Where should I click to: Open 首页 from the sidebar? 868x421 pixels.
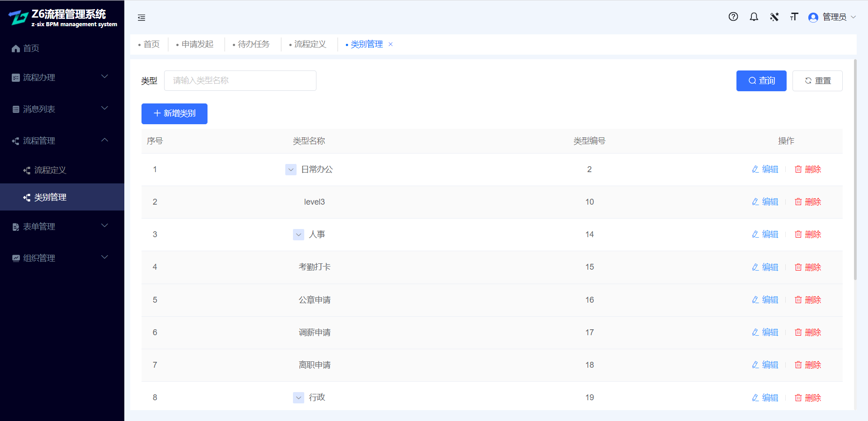[62, 48]
